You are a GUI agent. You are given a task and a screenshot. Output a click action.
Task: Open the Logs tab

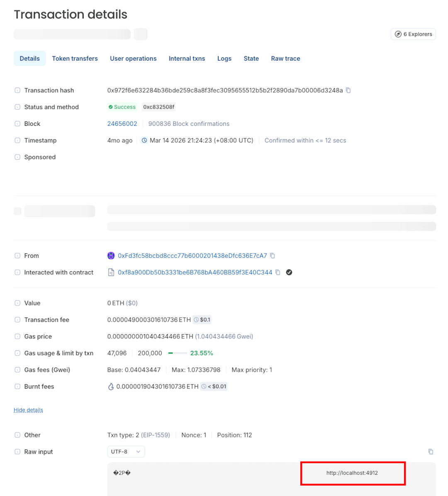coord(224,59)
